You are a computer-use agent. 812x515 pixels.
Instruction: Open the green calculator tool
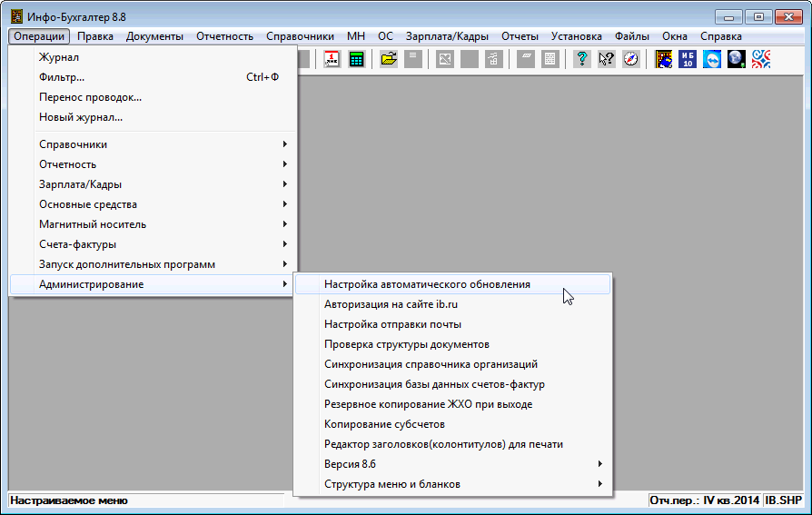[356, 59]
